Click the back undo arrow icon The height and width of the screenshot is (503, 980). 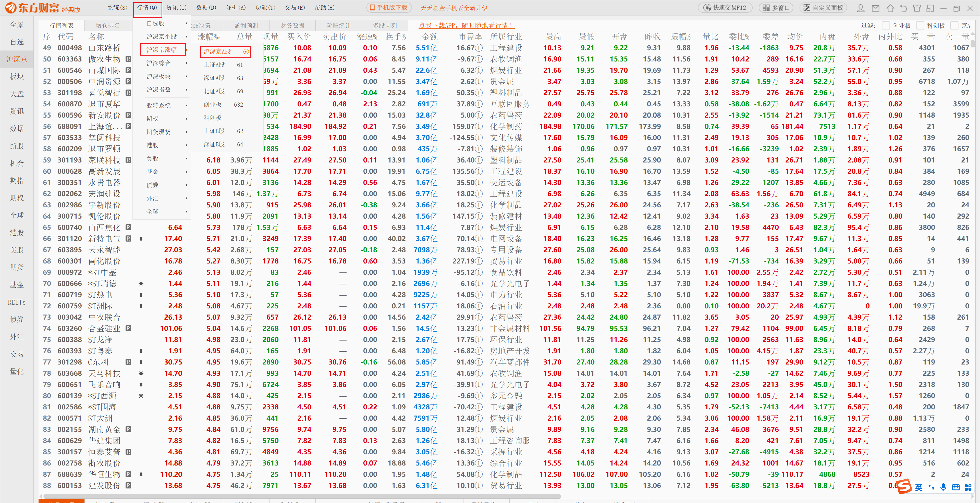tap(903, 8)
